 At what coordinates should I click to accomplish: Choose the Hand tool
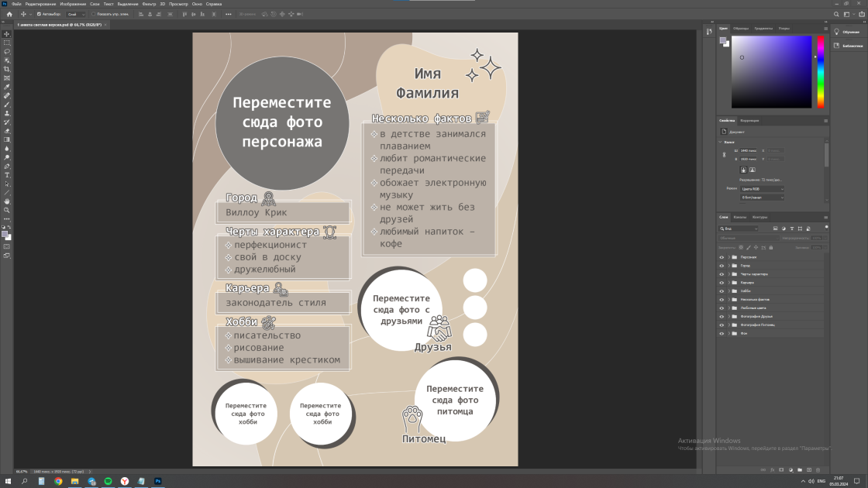pos(7,201)
